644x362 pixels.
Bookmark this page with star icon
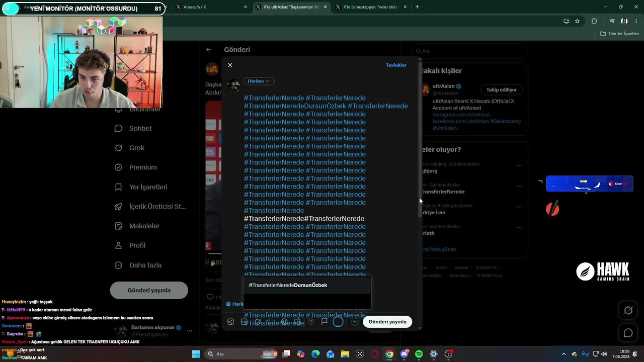pos(577,21)
